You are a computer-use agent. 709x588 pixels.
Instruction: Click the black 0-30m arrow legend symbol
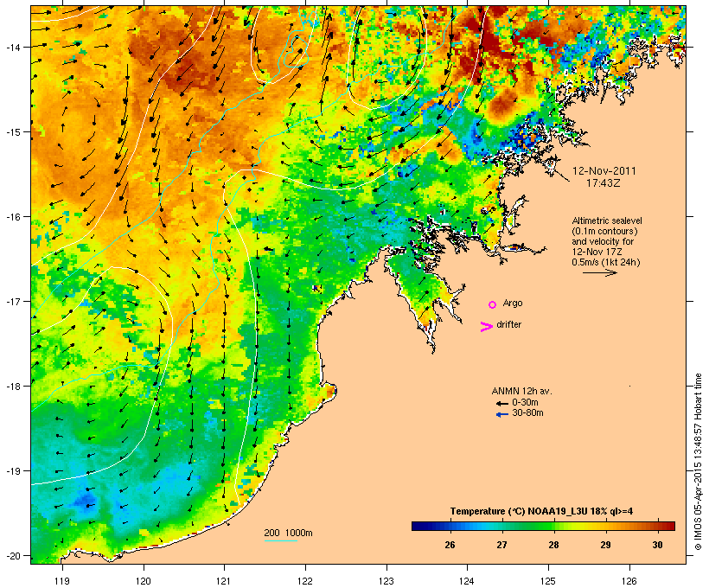pos(501,404)
